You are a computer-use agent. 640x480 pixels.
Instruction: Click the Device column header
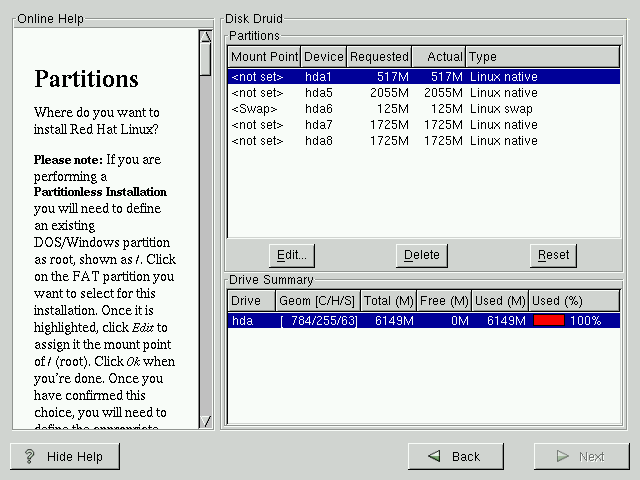(323, 57)
